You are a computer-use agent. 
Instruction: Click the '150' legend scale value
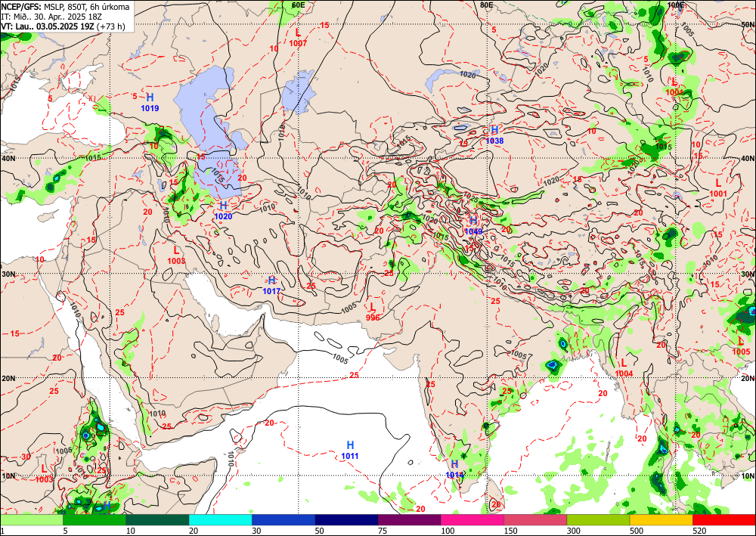[510, 531]
